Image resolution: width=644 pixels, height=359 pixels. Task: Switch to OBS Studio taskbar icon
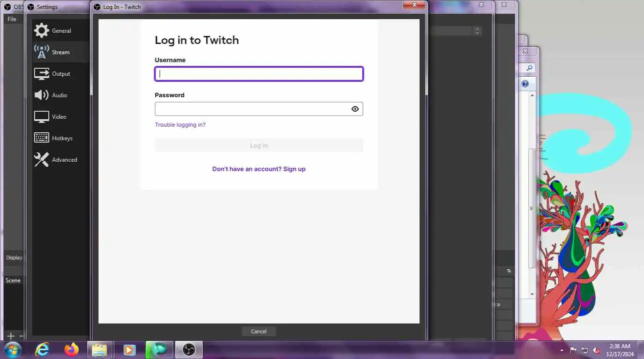(189, 350)
